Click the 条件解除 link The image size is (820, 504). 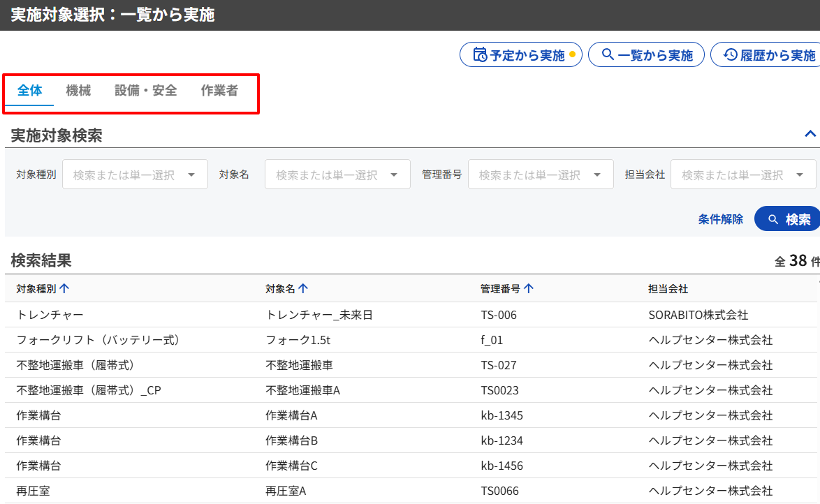[720, 219]
